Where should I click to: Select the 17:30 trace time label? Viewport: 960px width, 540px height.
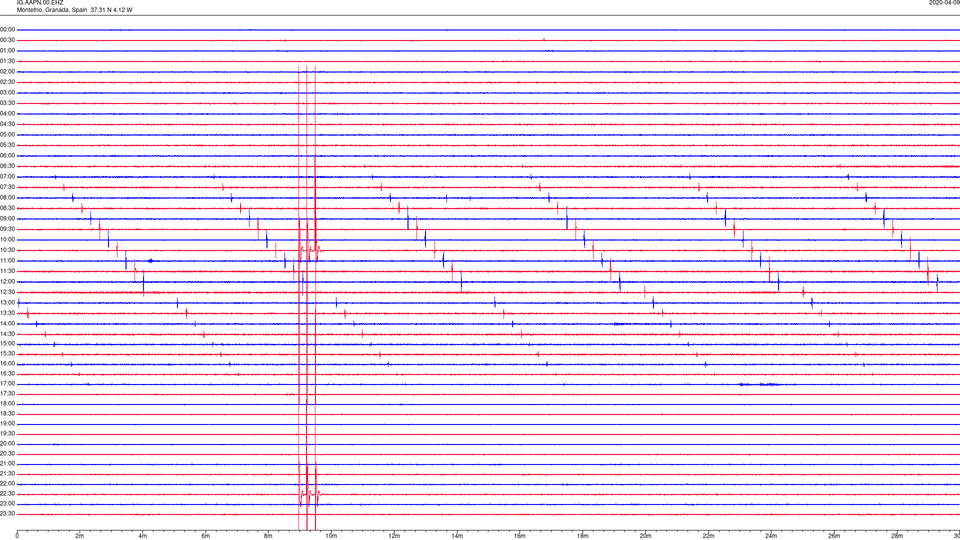click(8, 394)
